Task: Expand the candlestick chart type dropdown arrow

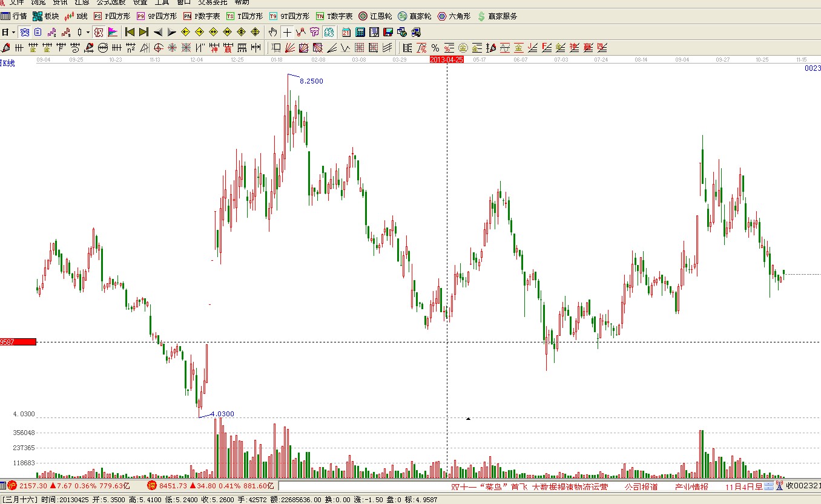Action: 88,32
